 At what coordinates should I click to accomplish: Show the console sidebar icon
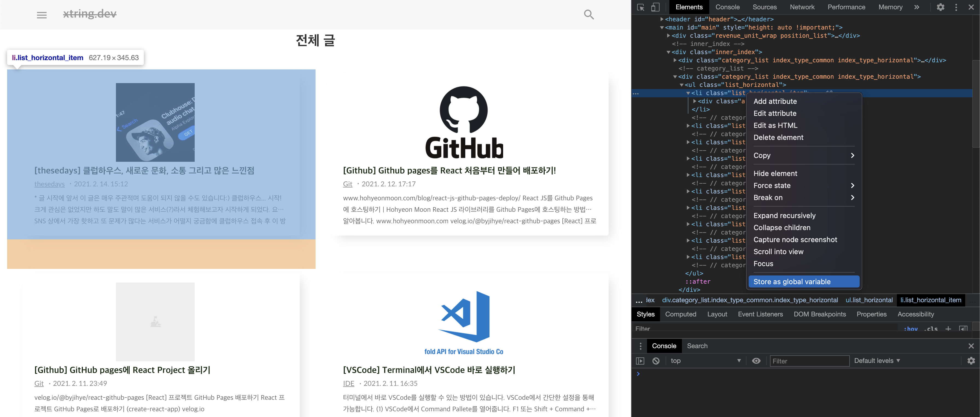click(640, 361)
